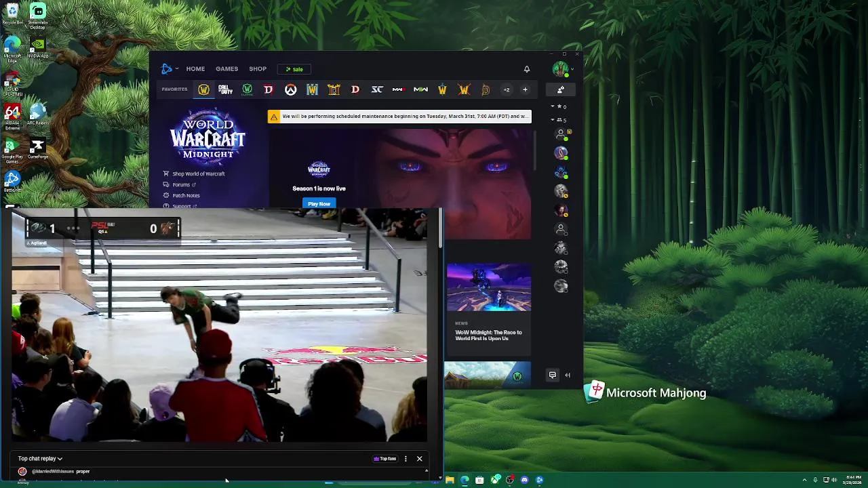Select Battle.net desktop shortcut
This screenshot has width=868, height=488.
(x=12, y=182)
